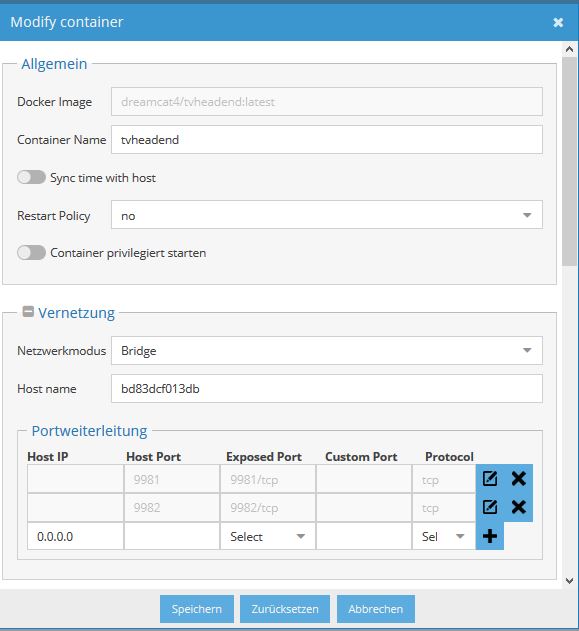Close the Modify container dialog
579x631 pixels.
click(558, 22)
